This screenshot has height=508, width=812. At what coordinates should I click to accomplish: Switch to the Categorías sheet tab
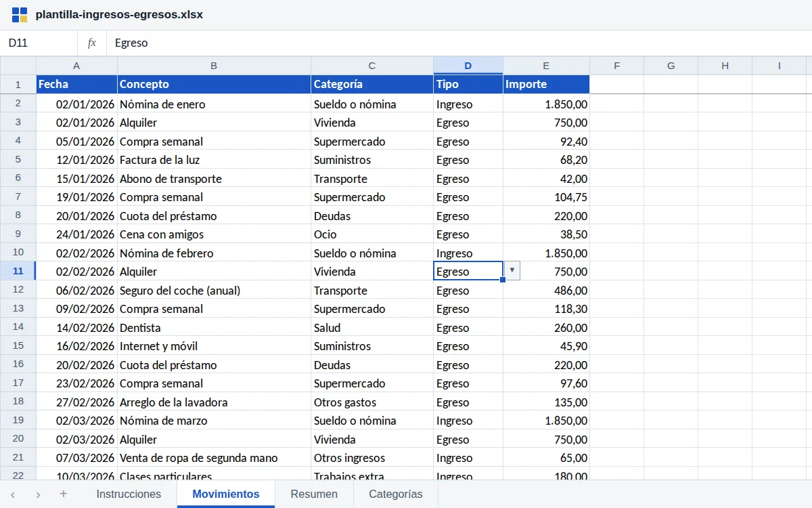click(x=396, y=494)
